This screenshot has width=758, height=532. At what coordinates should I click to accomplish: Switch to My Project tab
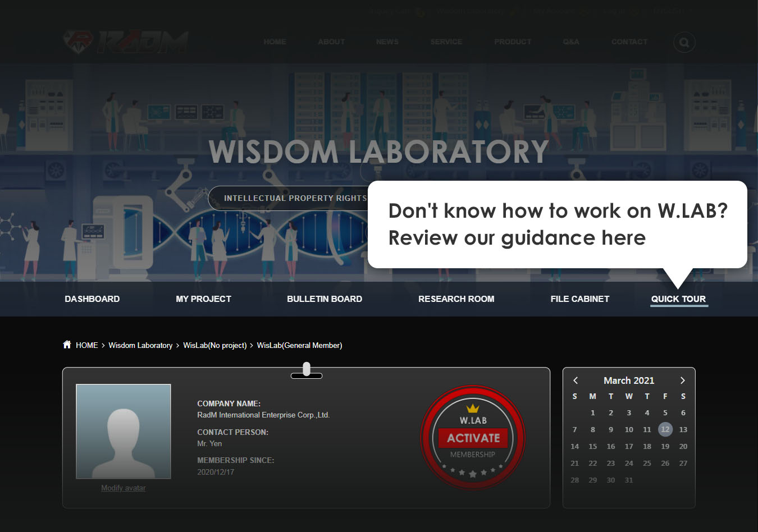pos(203,299)
